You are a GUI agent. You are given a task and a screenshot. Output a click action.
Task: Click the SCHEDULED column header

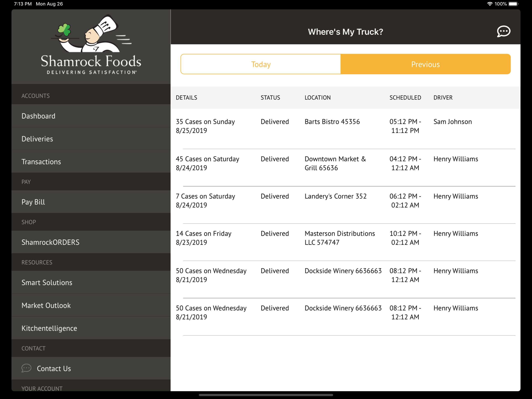405,98
